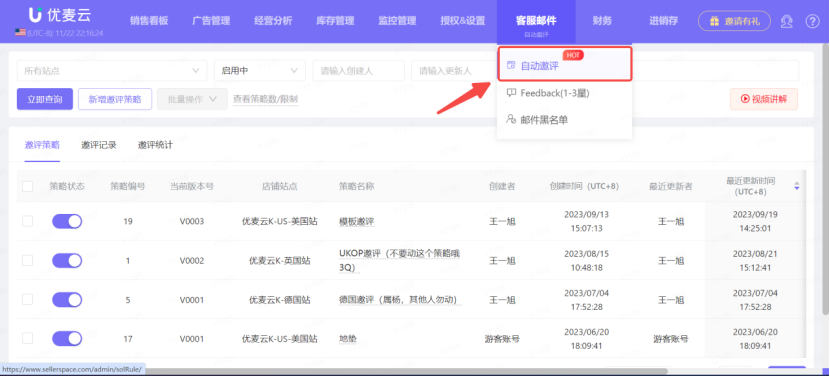Click version V0002 cell
The width and height of the screenshot is (830, 376).
tap(192, 261)
